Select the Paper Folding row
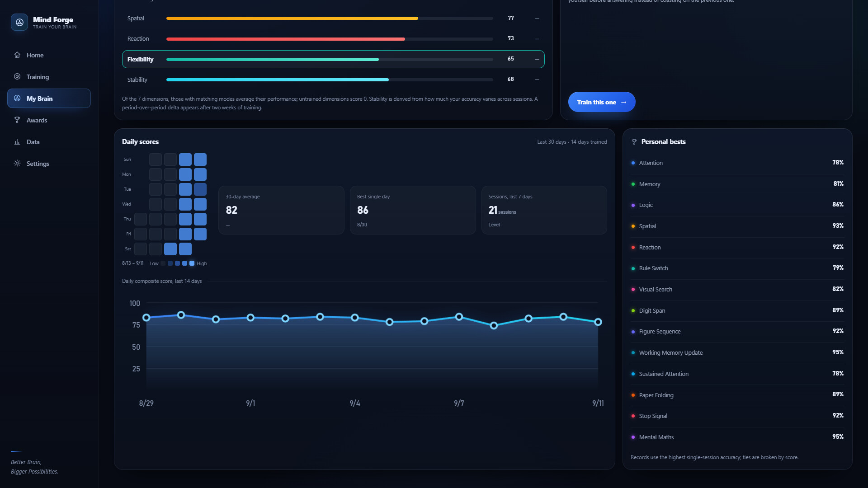The image size is (868, 488). coord(737,395)
